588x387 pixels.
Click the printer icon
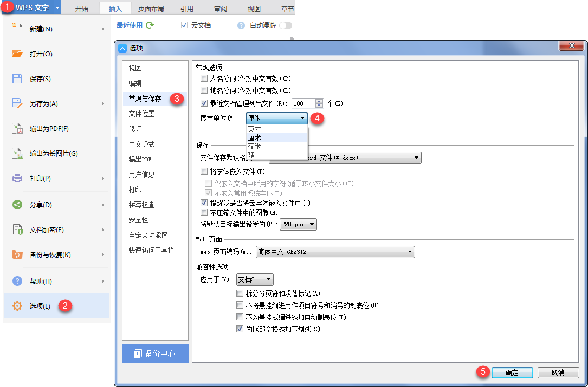[17, 178]
